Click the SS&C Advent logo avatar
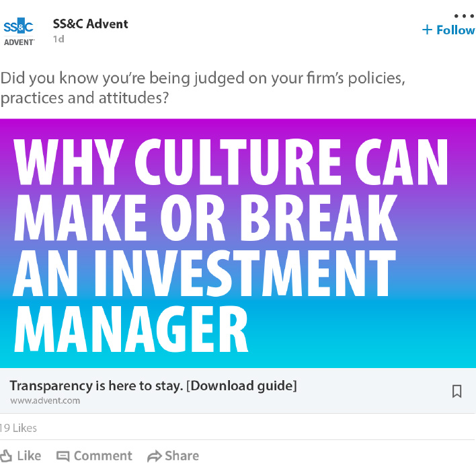This screenshot has height=471, width=476. (19, 32)
